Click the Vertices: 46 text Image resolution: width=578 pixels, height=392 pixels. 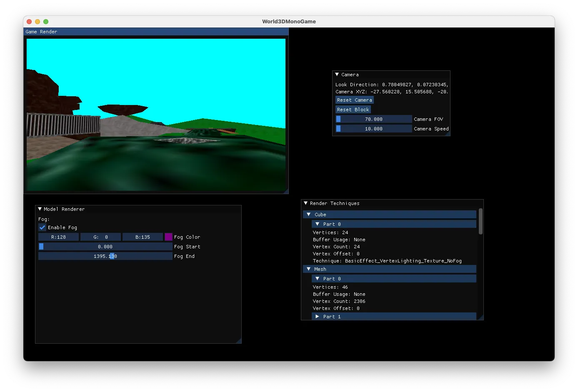330,287
